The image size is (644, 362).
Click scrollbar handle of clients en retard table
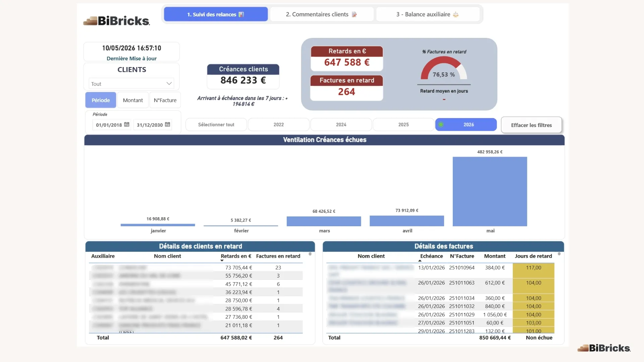click(310, 254)
